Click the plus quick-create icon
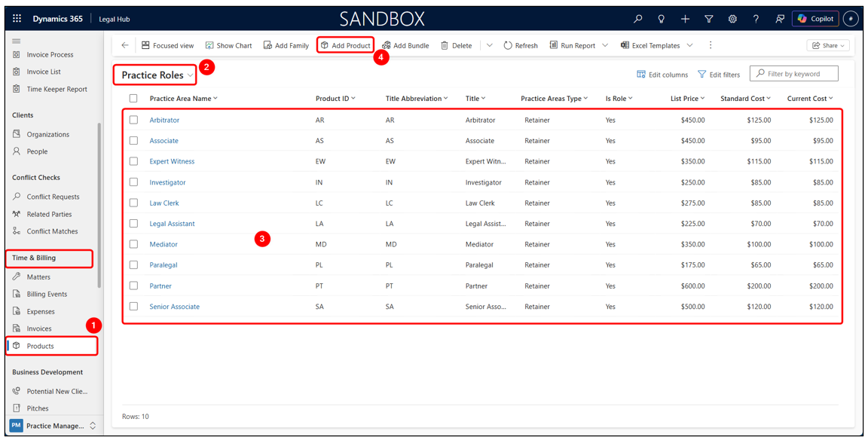Viewport: 868px width, 440px height. (685, 19)
